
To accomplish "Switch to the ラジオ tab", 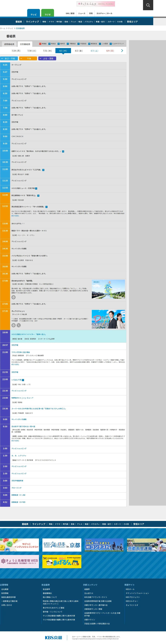I will 47,13.
